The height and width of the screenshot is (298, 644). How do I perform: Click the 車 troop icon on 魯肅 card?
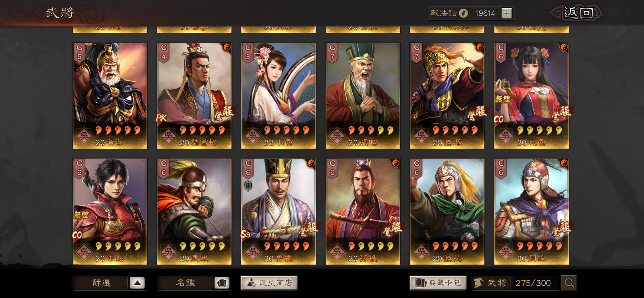248,185
